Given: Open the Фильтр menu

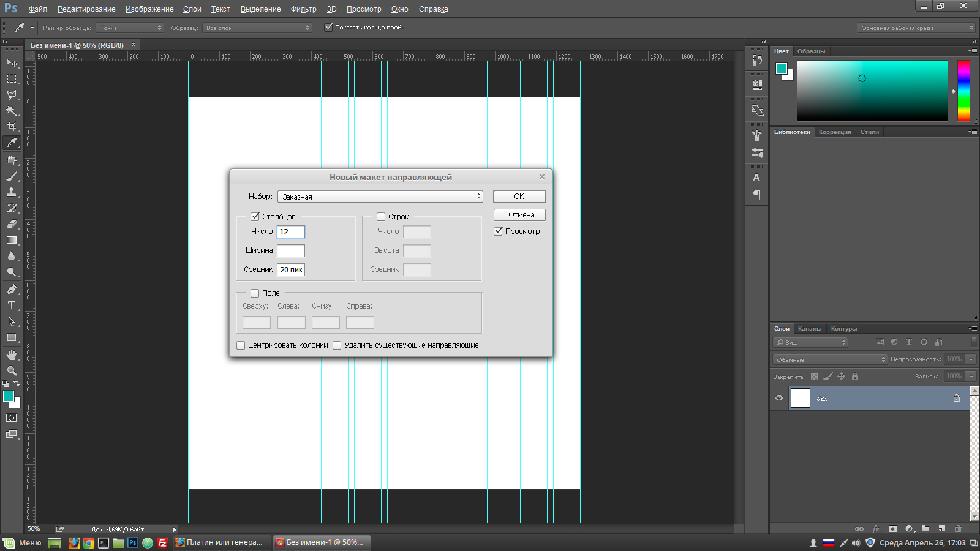Looking at the screenshot, I should (303, 9).
